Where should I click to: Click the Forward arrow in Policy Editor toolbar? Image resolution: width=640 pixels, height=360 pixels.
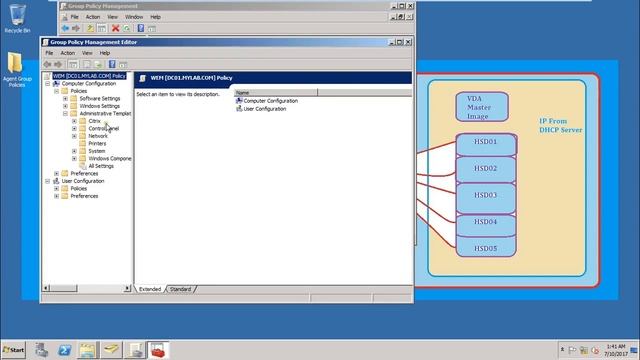(x=58, y=64)
